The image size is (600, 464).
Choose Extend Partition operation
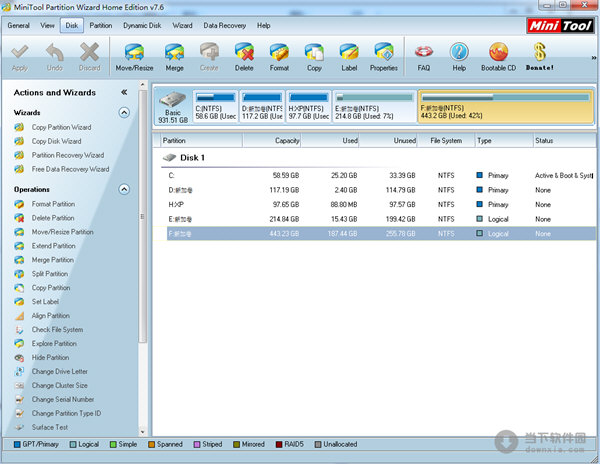53,246
